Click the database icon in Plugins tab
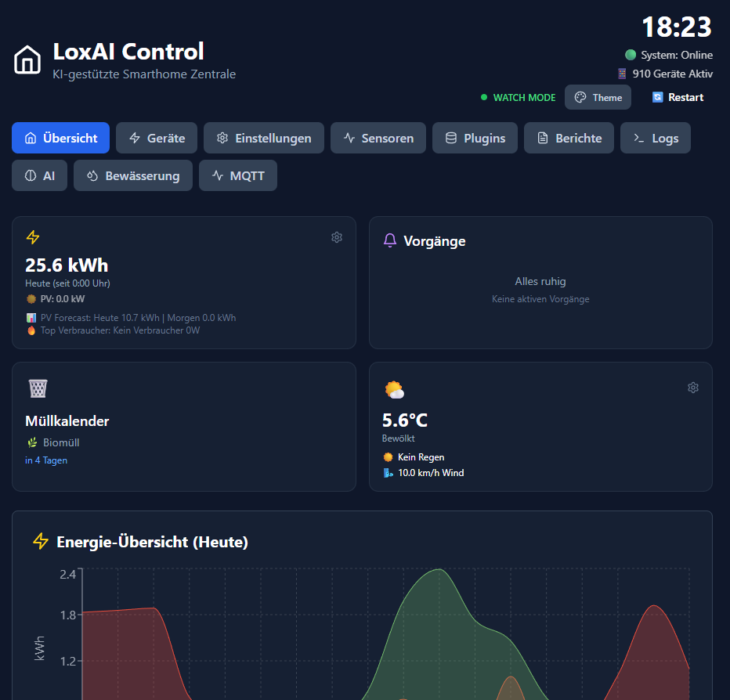730x700 pixels. pyautogui.click(x=451, y=138)
